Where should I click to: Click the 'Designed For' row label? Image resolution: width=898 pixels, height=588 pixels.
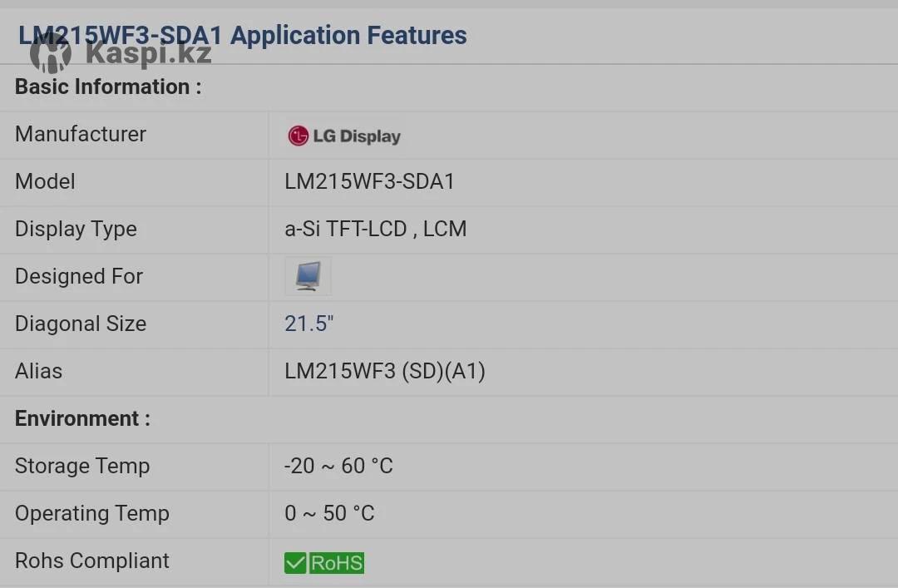click(79, 276)
